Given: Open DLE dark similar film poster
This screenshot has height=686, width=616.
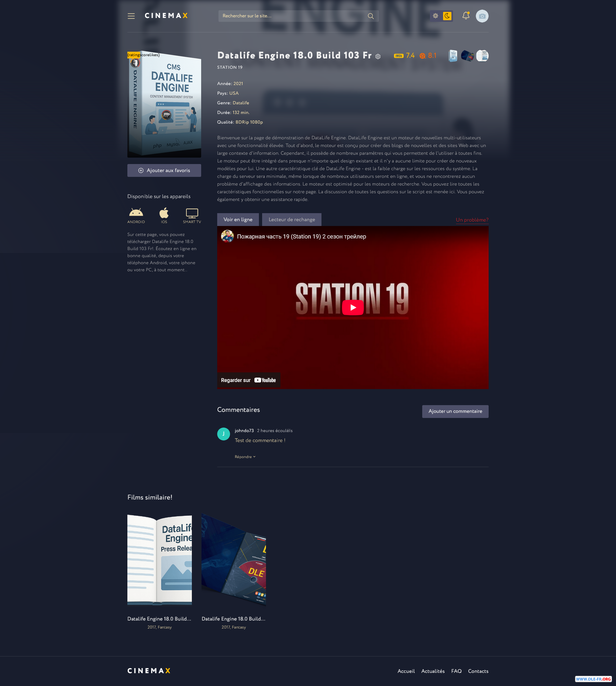Looking at the screenshot, I should click(234, 560).
